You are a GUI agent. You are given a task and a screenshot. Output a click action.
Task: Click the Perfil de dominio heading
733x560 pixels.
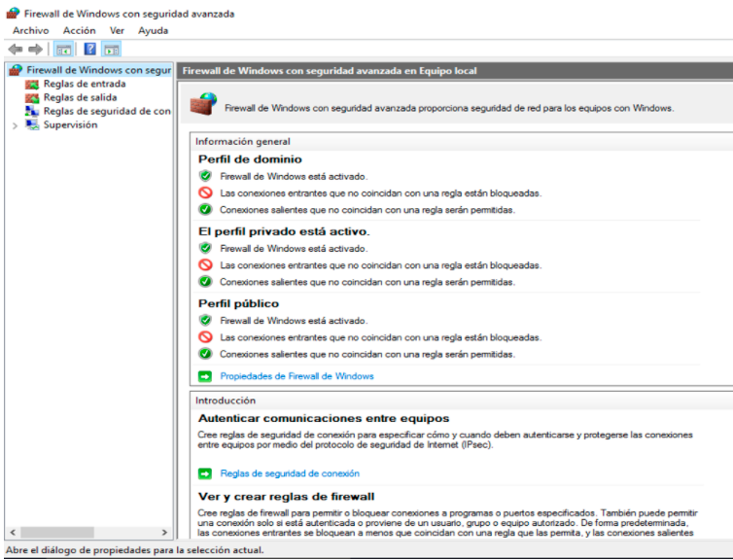250,159
